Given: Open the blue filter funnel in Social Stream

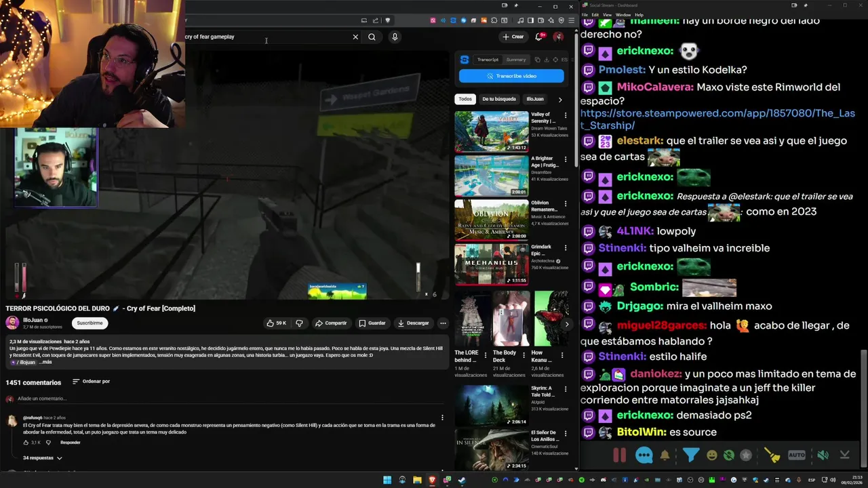Looking at the screenshot, I should coord(690,455).
